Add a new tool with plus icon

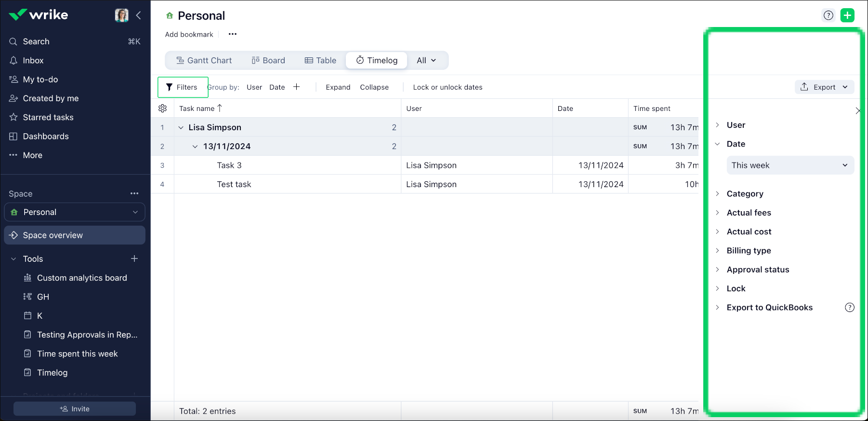point(134,259)
